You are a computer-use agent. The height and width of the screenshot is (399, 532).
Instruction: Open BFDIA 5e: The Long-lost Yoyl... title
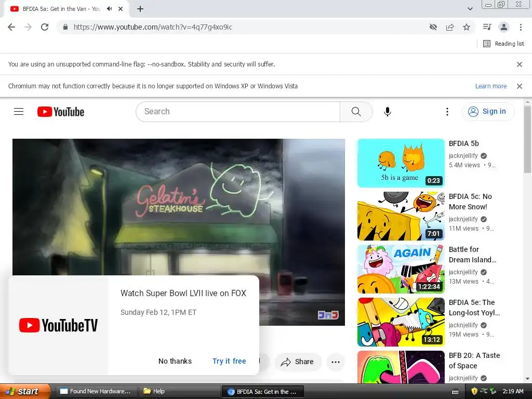click(474, 308)
